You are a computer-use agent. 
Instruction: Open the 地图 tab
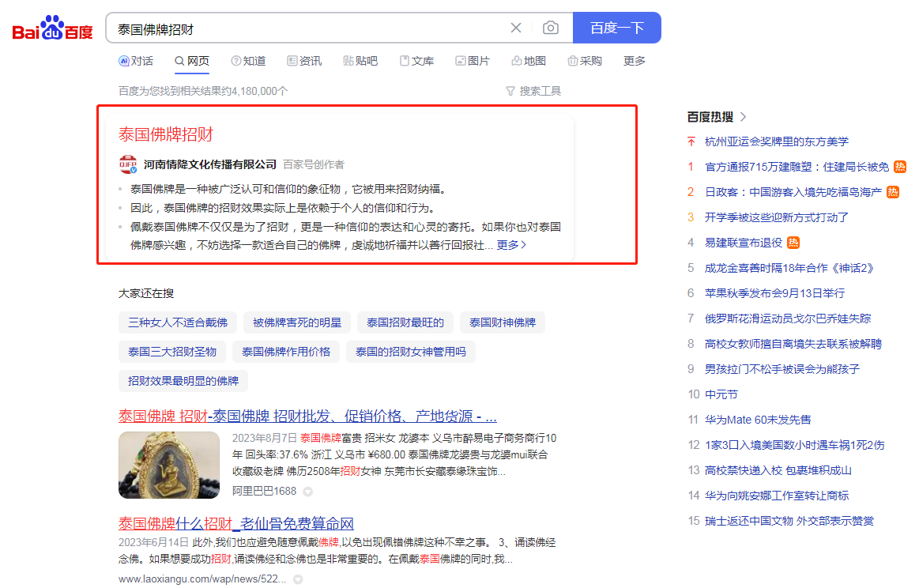(x=529, y=61)
